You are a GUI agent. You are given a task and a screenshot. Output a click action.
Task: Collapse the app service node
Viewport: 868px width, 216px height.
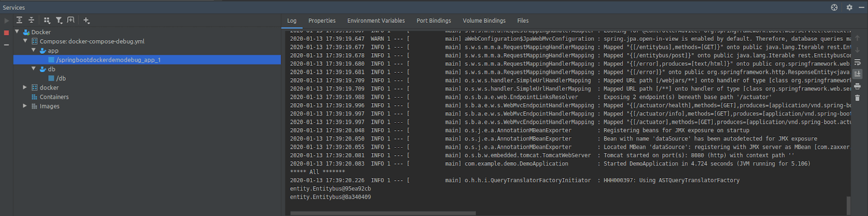point(33,50)
